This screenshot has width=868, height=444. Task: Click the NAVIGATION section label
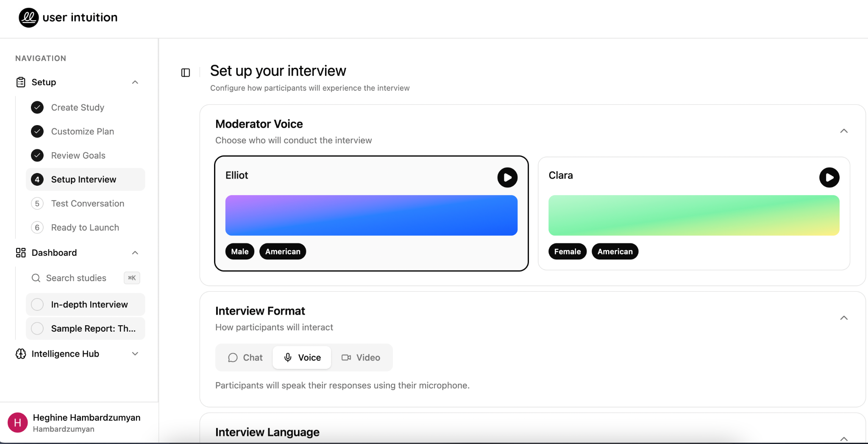(41, 59)
